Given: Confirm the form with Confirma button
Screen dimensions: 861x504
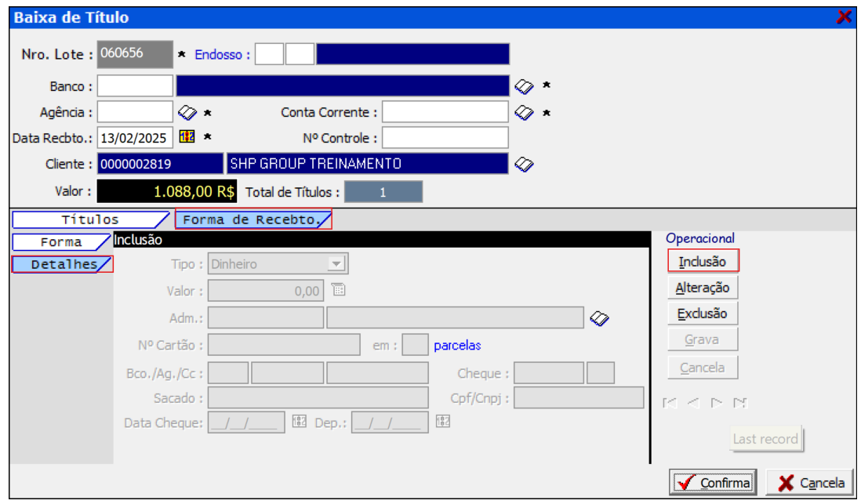Looking at the screenshot, I should (712, 483).
